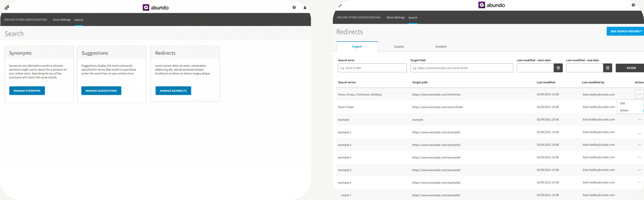Click target path https://www.example.com/example2
The width and height of the screenshot is (644, 200).
point(436,132)
